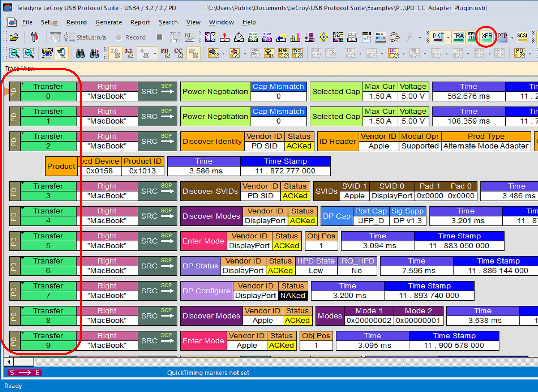
Task: Open the bar chart statistics icon
Action: click(295, 37)
